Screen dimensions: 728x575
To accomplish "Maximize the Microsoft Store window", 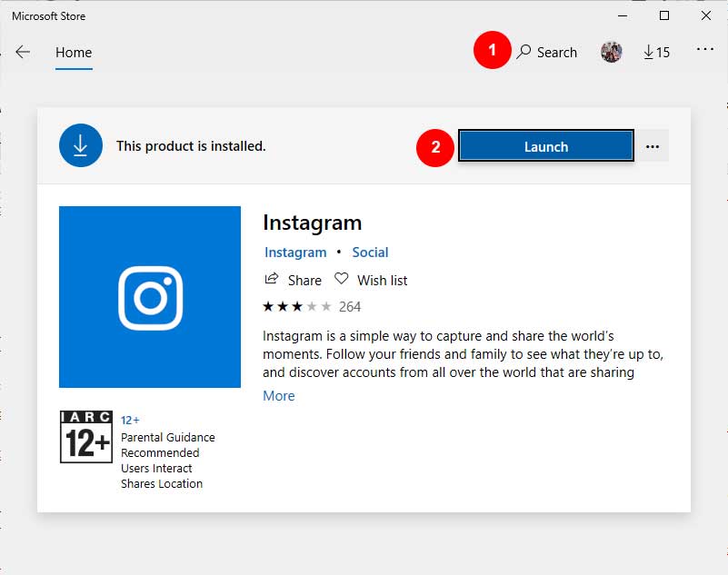I will [x=664, y=15].
